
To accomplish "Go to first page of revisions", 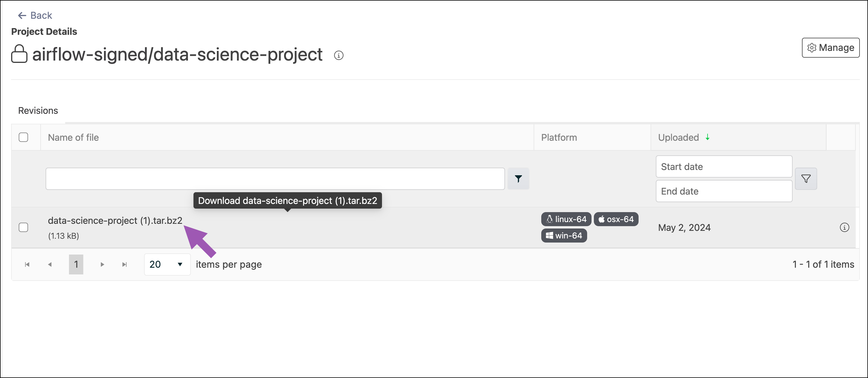I will [27, 265].
